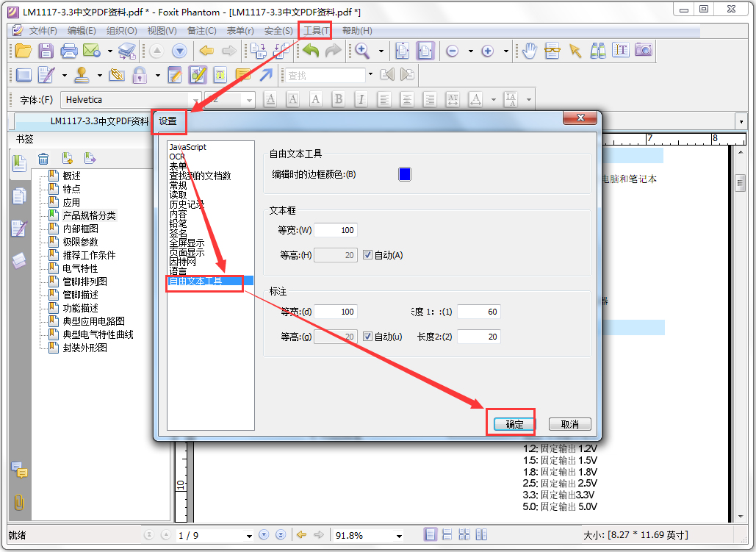
Task: Expand the padlock security dropdown arrow
Action: click(x=158, y=75)
